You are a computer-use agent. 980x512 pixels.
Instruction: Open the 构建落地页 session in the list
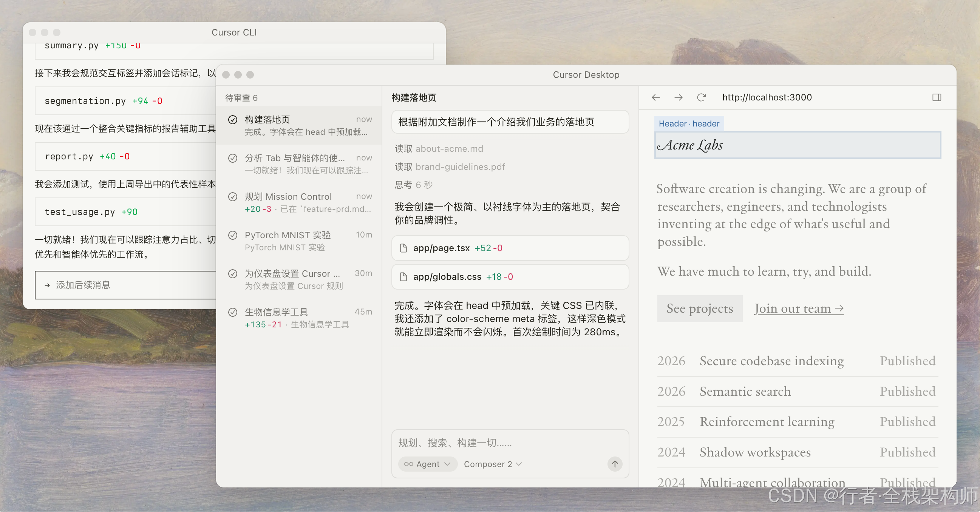pyautogui.click(x=299, y=125)
